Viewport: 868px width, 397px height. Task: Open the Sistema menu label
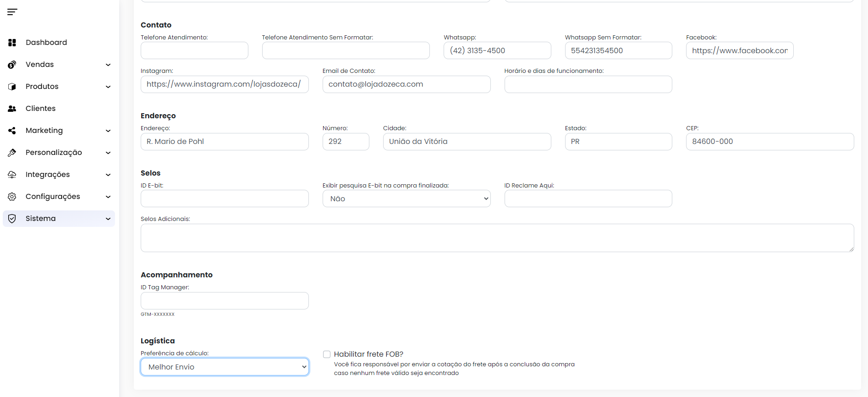[x=41, y=219]
